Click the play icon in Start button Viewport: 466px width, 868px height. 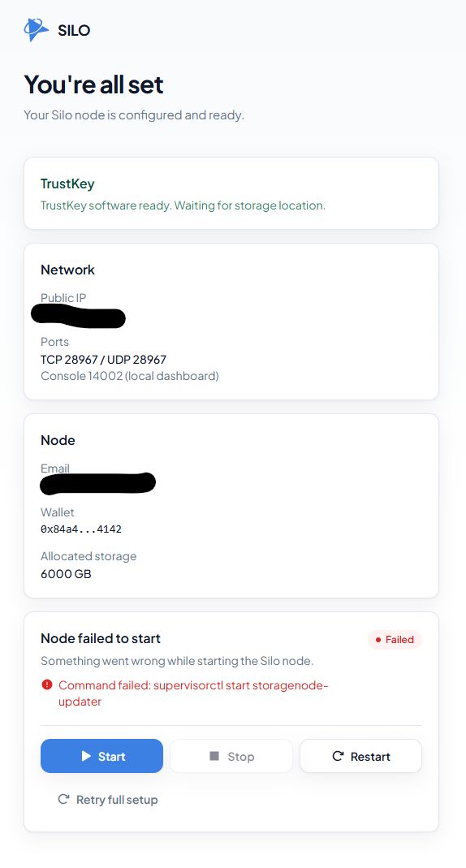[86, 756]
